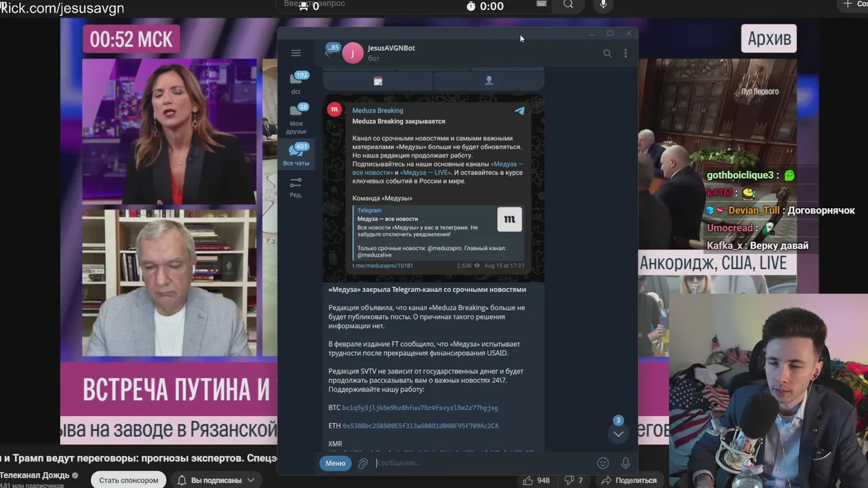Open the «Медуза — LIVE» link

[426, 173]
